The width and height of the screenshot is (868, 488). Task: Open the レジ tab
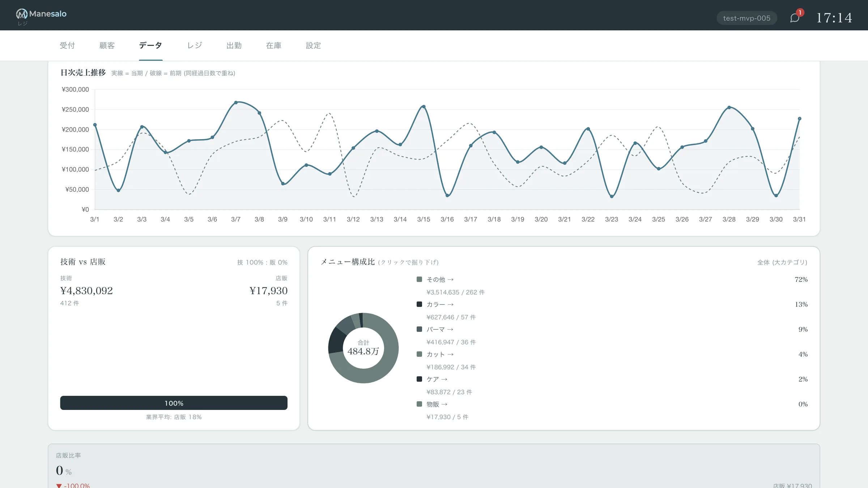click(x=195, y=46)
